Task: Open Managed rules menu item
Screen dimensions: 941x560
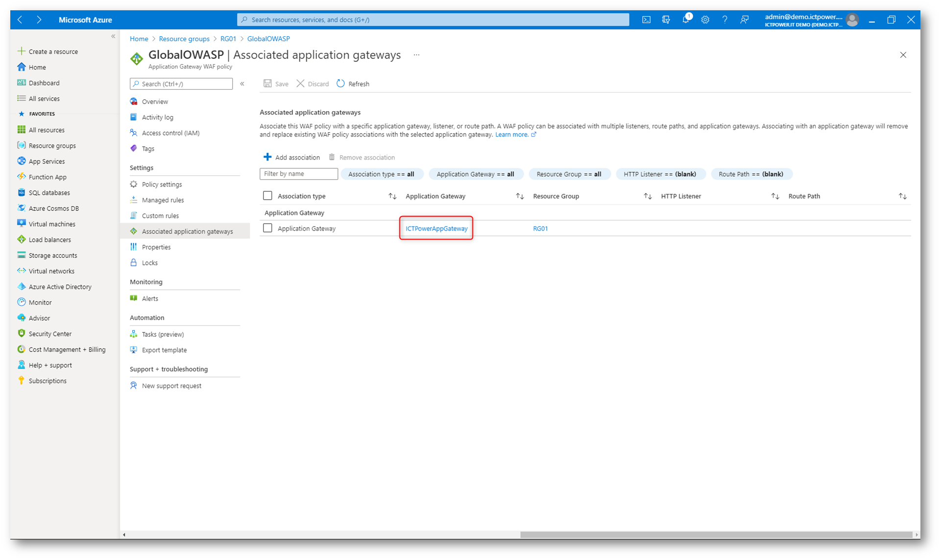Action: pyautogui.click(x=163, y=200)
